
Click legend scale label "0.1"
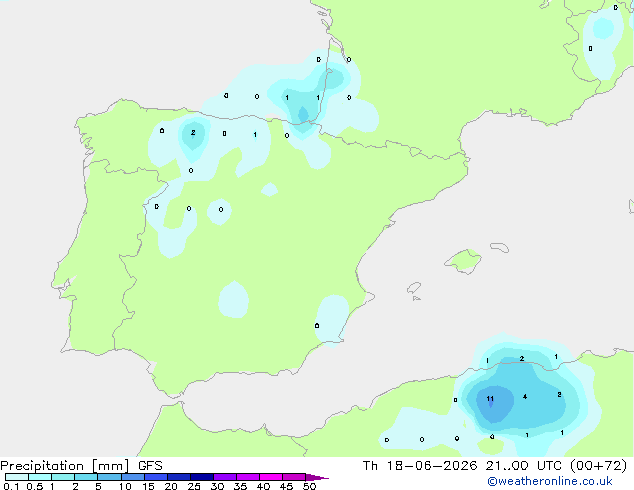(11, 486)
